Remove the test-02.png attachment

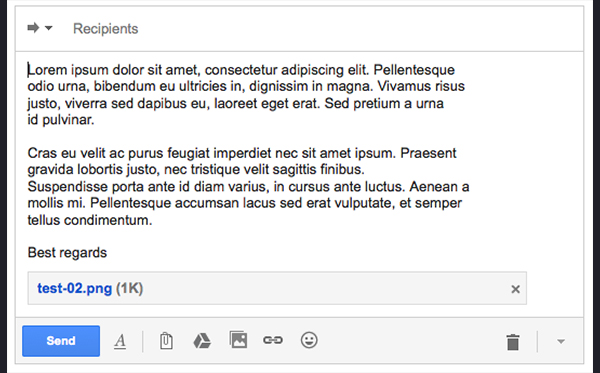[x=515, y=289]
